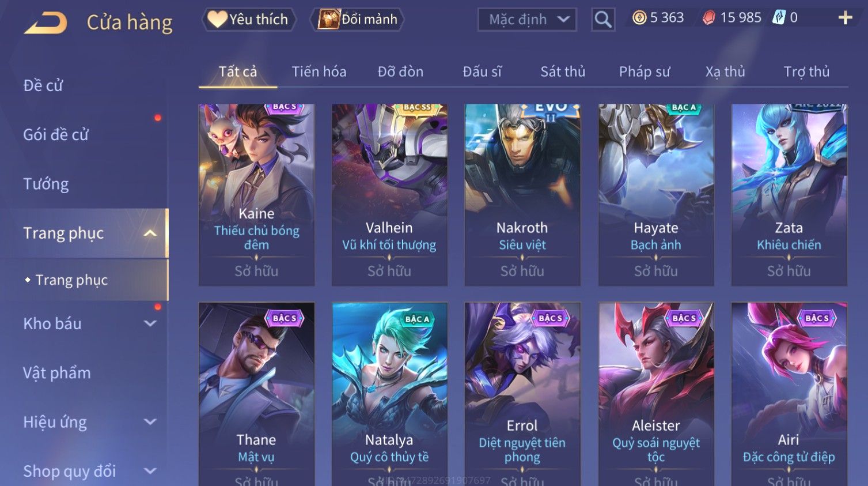Switch to the Sát thủ tab
868x486 pixels.
point(563,71)
